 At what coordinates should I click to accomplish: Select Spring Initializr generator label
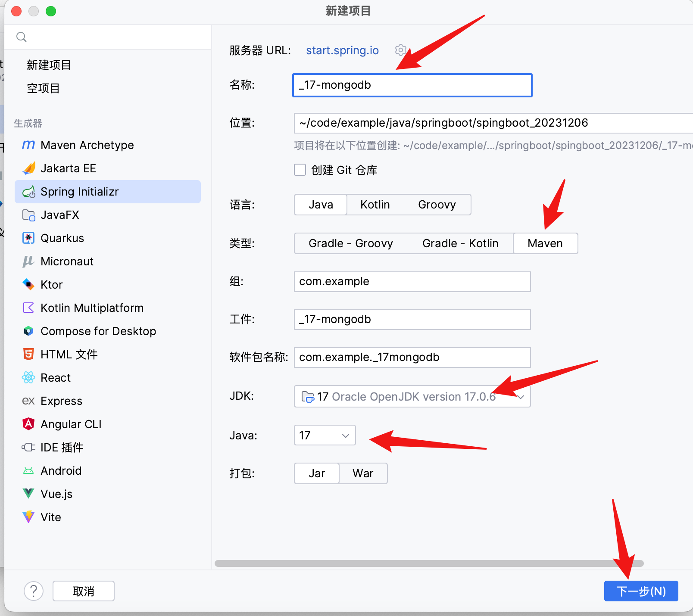79,192
